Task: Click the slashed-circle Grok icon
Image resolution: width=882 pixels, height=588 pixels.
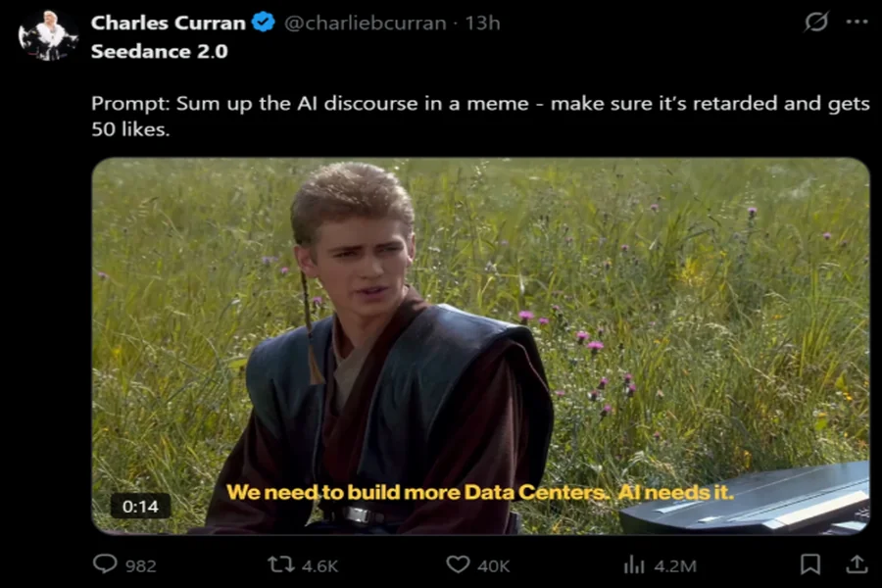Action: [815, 22]
